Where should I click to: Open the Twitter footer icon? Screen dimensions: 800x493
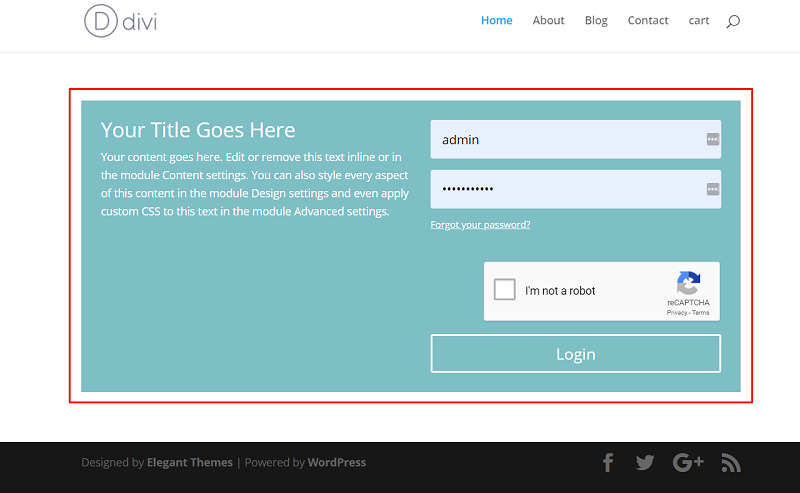click(645, 463)
